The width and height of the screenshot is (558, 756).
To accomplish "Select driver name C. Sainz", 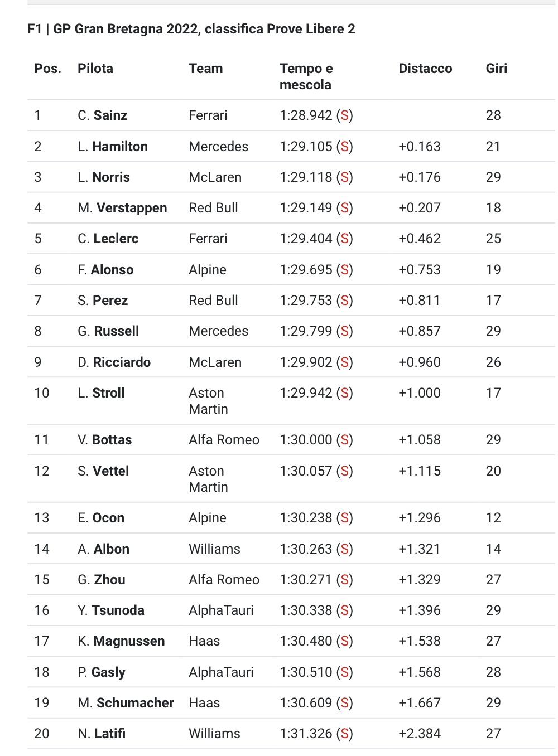I will [103, 115].
